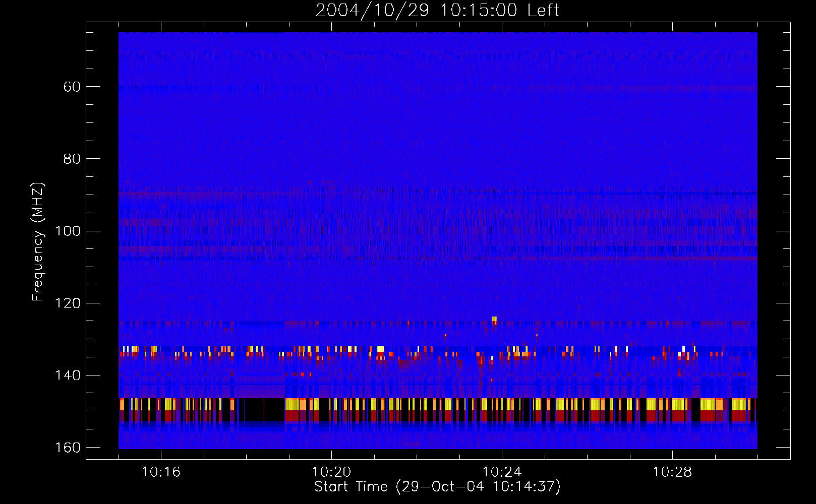
Task: Click the 160 frequency tick label
Action: click(x=68, y=448)
